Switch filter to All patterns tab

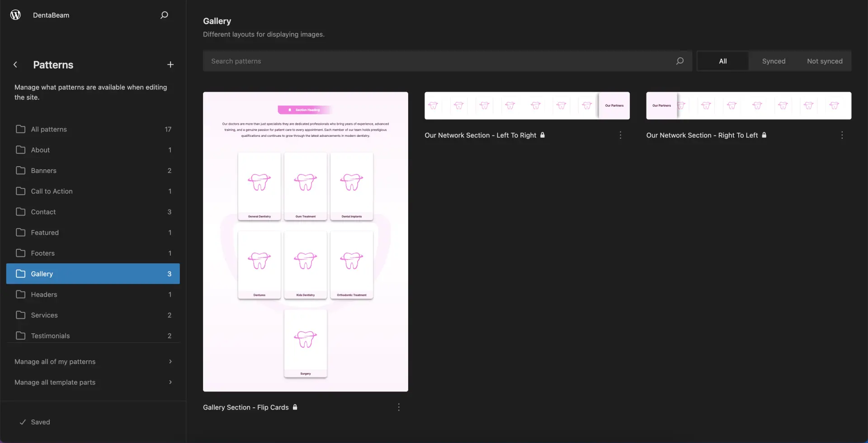click(x=722, y=61)
